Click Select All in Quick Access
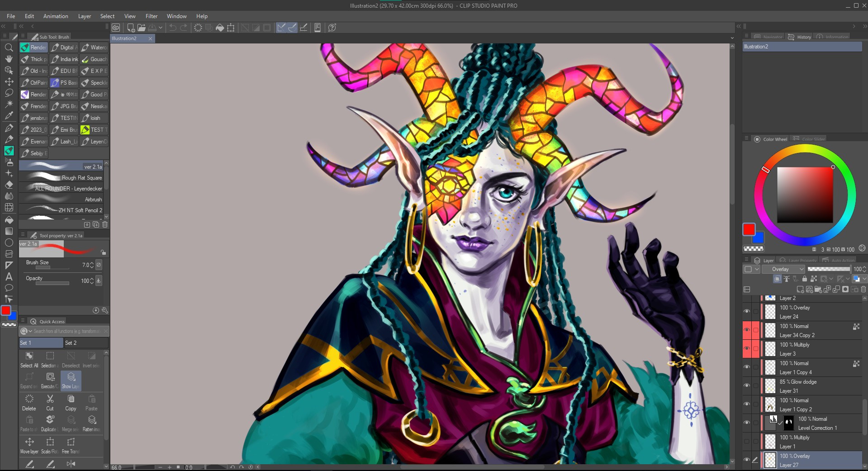 coord(29,360)
